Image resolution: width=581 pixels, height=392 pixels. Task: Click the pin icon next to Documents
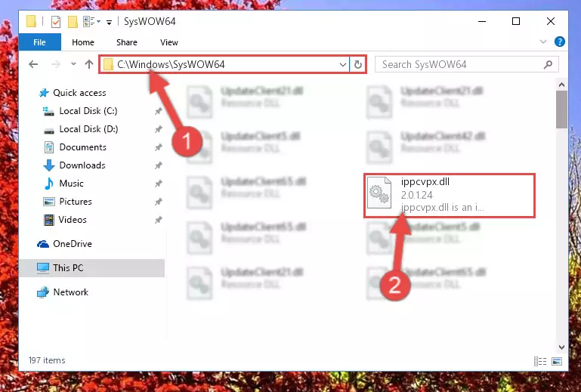click(x=158, y=147)
